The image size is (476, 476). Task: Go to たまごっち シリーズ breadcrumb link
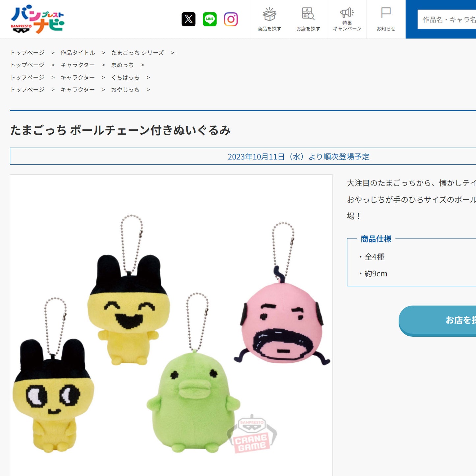pyautogui.click(x=137, y=53)
